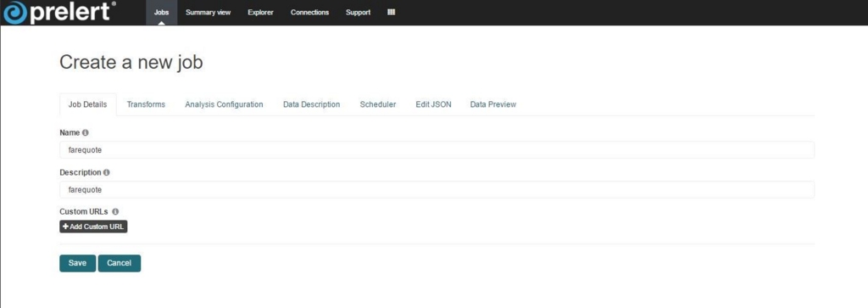Click the info icon next to Description
Screen dimensions: 868x308
tap(107, 172)
